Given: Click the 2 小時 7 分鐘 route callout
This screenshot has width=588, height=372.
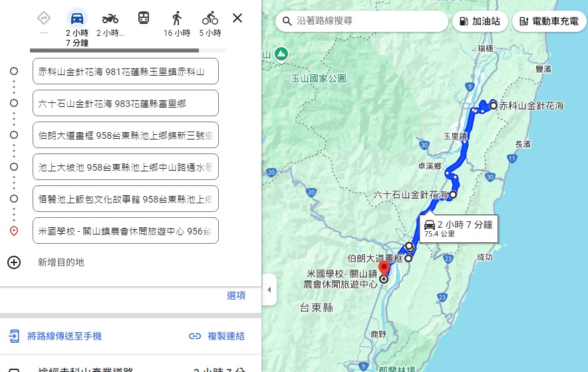Looking at the screenshot, I should (x=458, y=229).
